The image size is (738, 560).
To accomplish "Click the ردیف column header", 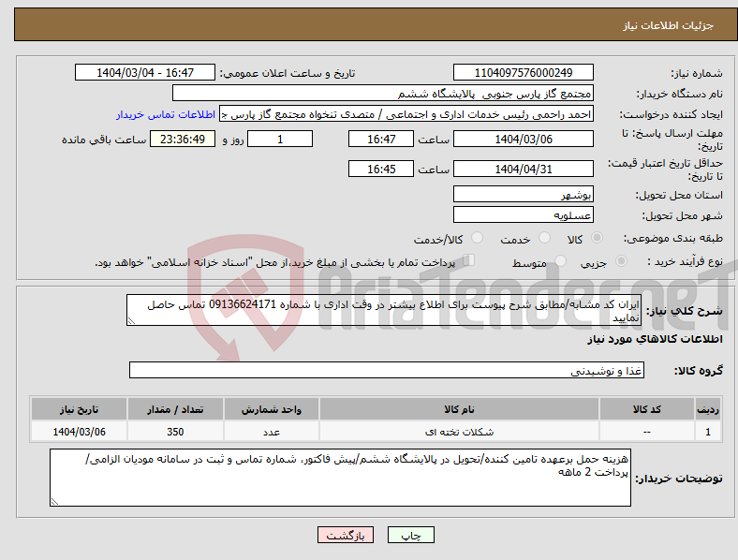I will pos(707,409).
